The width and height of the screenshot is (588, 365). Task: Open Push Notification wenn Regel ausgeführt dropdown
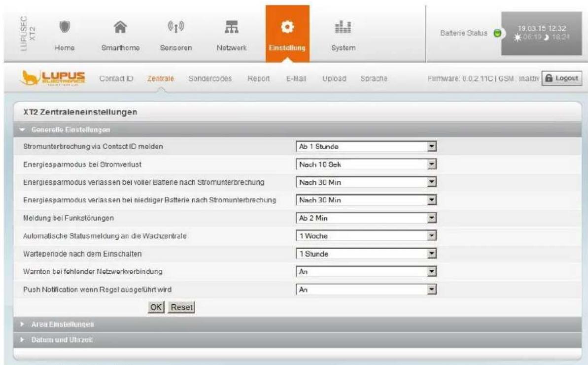point(366,290)
